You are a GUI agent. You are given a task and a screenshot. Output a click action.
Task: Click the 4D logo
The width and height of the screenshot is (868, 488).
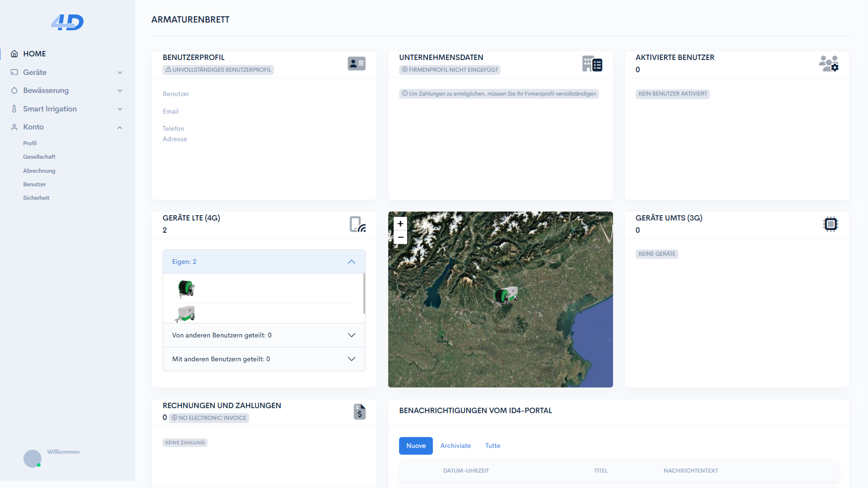click(67, 22)
